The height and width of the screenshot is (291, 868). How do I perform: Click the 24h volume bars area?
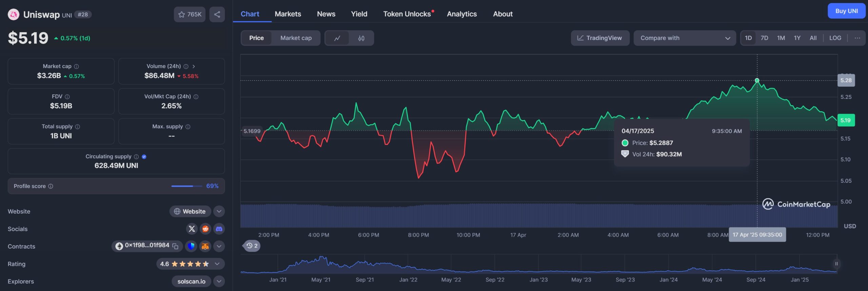pos(539,216)
